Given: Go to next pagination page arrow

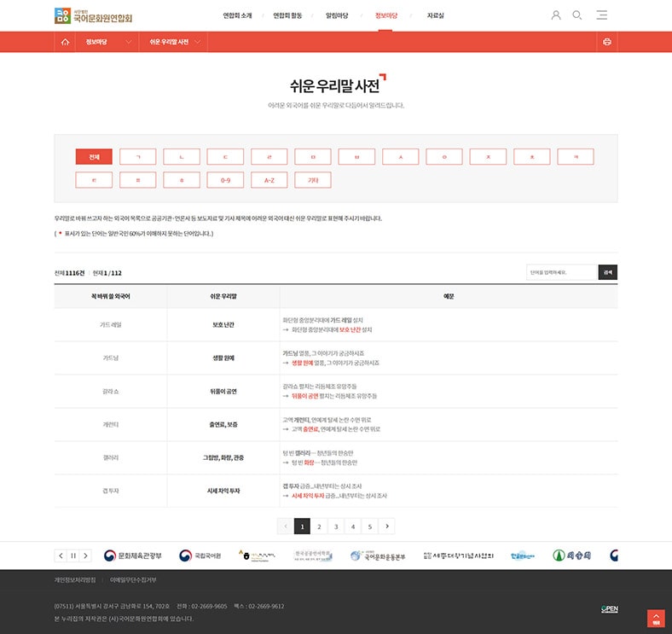Looking at the screenshot, I should (x=387, y=526).
